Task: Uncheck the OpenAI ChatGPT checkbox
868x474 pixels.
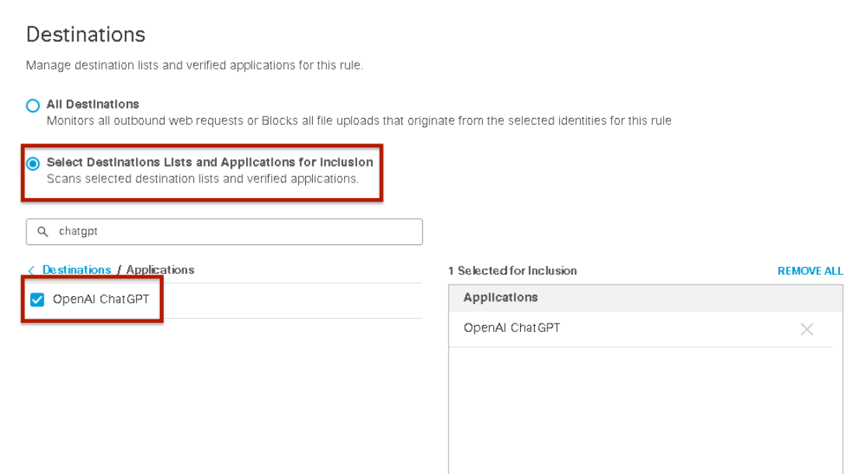Action: [37, 299]
